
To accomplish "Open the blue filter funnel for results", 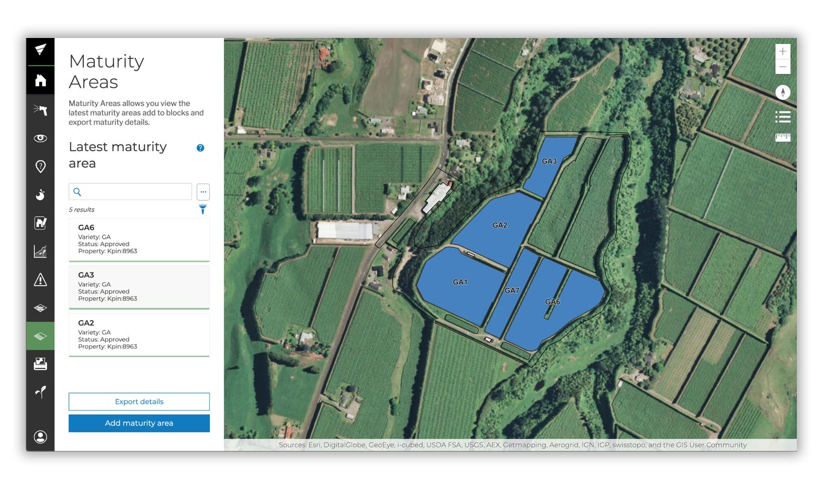I will (x=203, y=209).
